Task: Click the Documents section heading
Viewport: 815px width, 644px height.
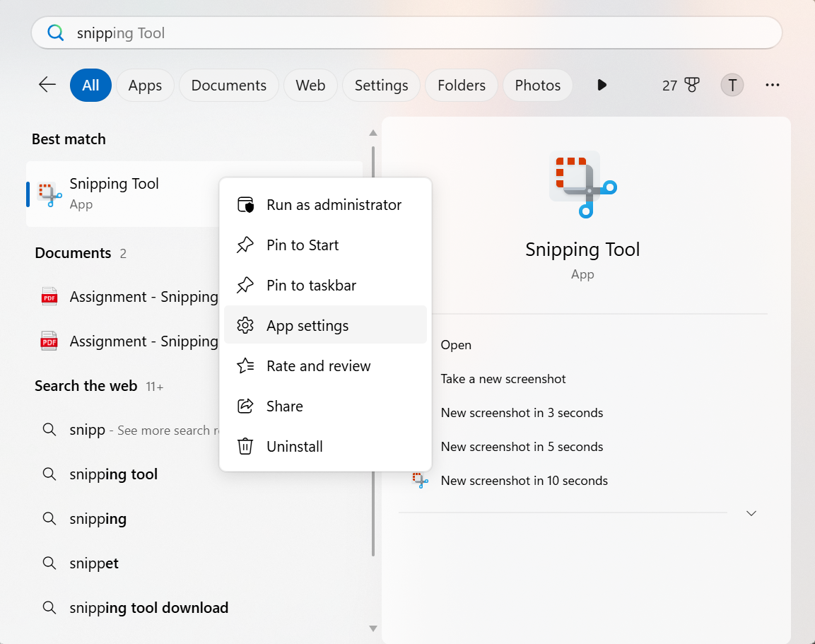Action: (73, 253)
